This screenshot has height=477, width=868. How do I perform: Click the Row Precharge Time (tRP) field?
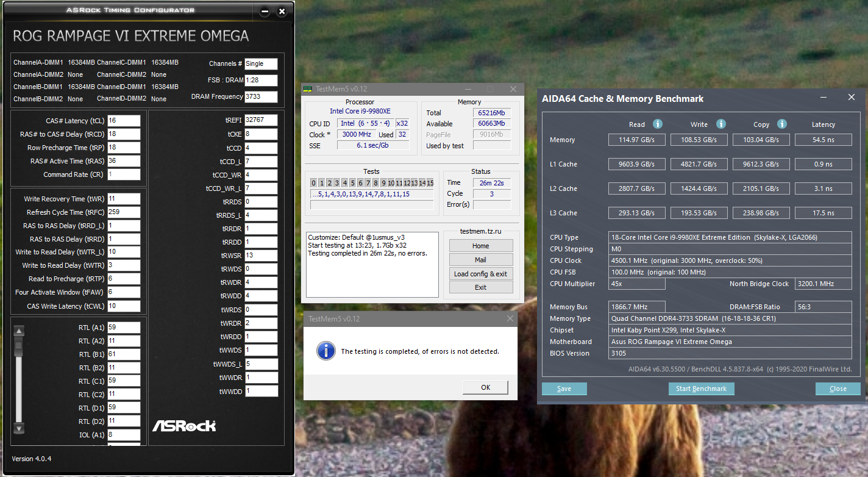[124, 148]
